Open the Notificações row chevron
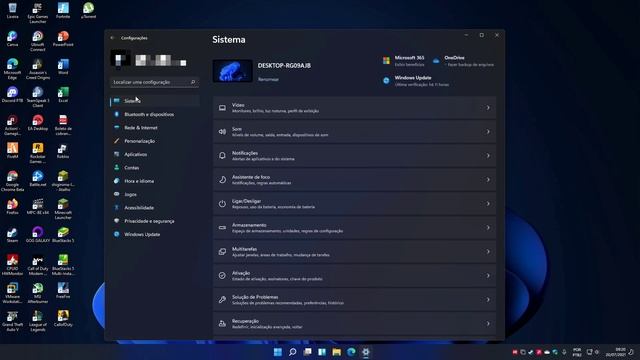This screenshot has height=360, width=640. pyautogui.click(x=488, y=156)
